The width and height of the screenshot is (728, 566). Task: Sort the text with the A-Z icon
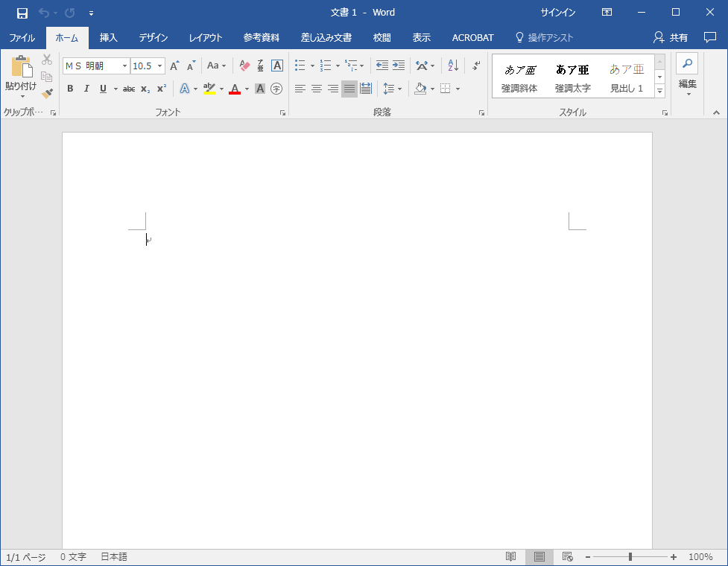coord(453,66)
